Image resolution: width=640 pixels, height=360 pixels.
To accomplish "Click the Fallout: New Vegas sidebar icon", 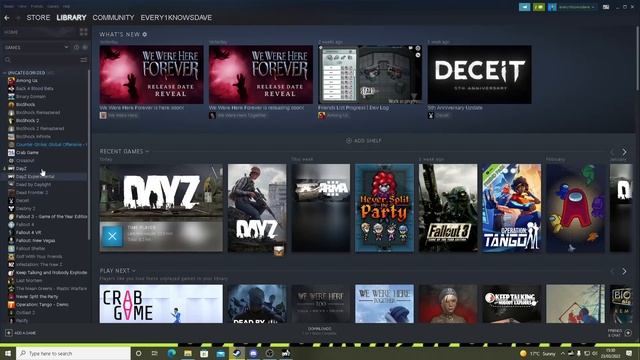I will [x=11, y=240].
